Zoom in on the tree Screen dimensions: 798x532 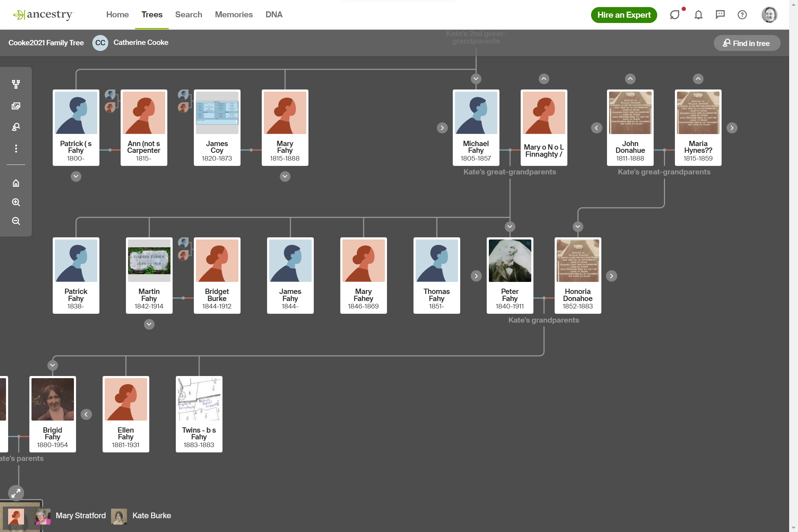[x=16, y=202]
